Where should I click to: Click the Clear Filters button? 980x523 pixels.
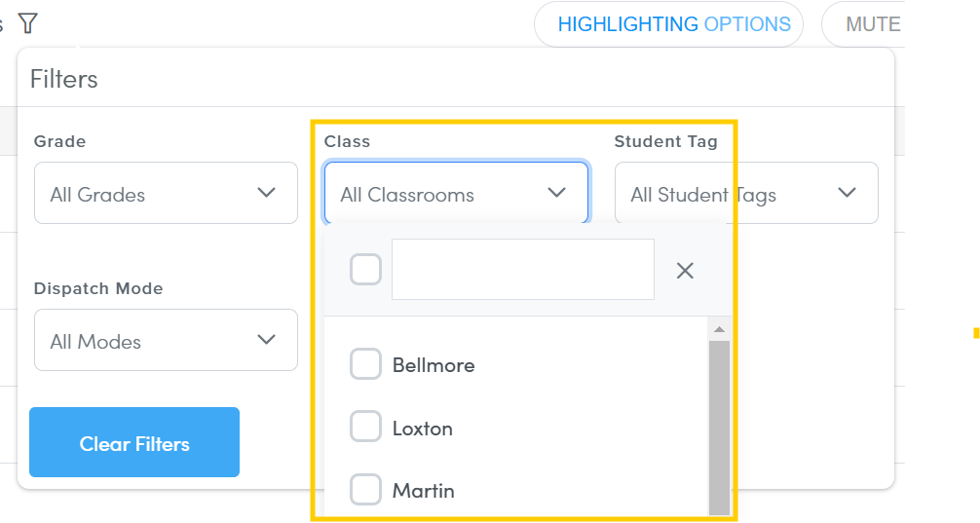pyautogui.click(x=134, y=442)
